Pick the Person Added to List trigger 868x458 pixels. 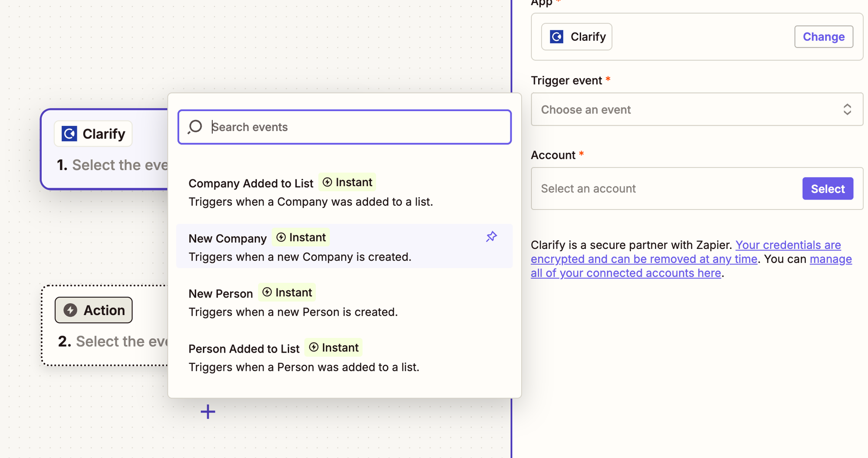345,357
